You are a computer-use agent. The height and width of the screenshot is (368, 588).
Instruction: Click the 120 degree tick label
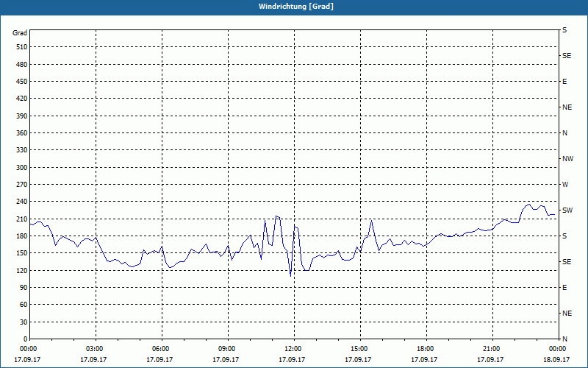22,270
